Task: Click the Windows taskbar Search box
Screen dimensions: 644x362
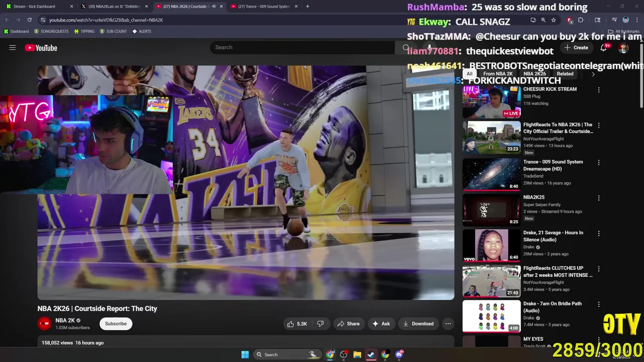Action: (x=286, y=354)
